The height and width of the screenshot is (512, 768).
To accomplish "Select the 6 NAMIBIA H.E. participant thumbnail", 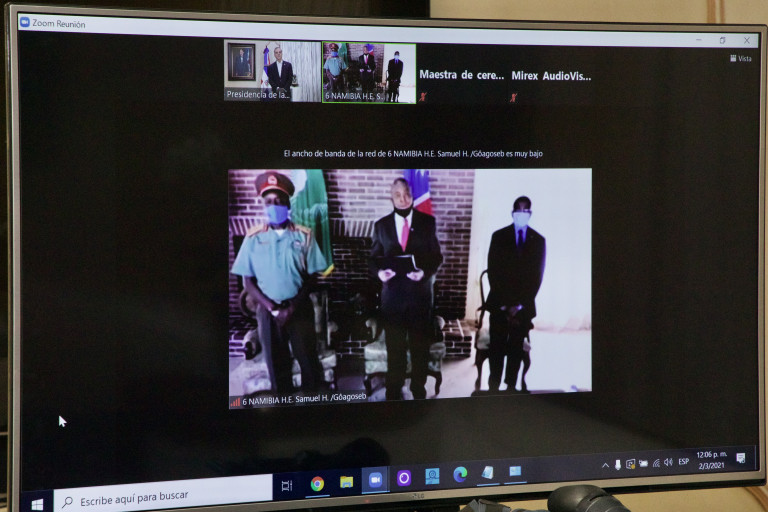I will tap(368, 72).
